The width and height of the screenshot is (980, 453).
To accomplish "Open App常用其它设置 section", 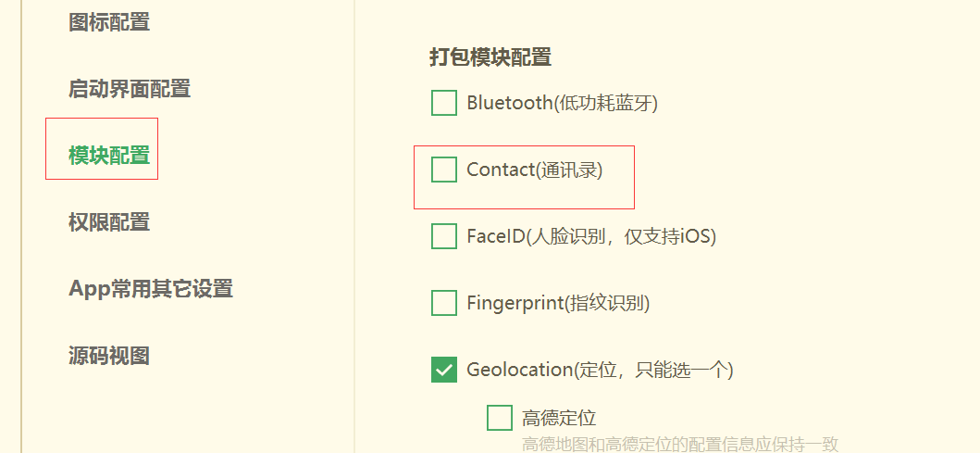I will click(151, 289).
